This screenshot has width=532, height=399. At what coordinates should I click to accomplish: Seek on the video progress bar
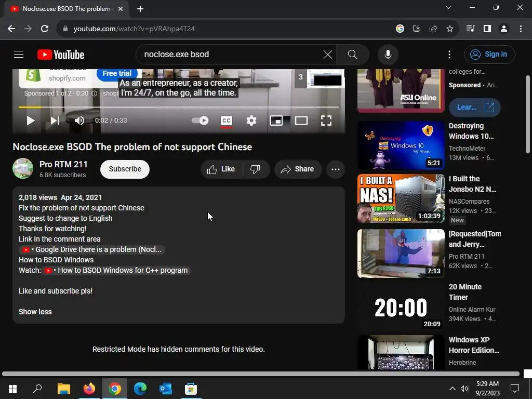[179, 107]
